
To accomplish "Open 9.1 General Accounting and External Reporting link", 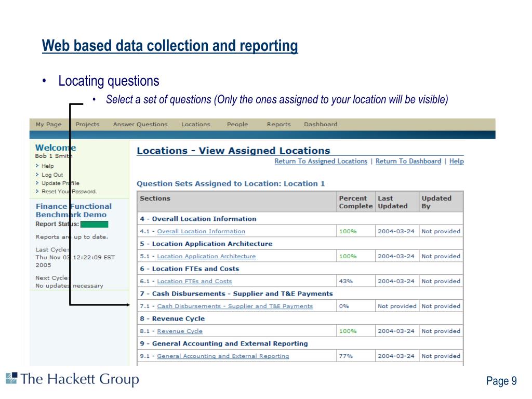I will click(x=223, y=356).
